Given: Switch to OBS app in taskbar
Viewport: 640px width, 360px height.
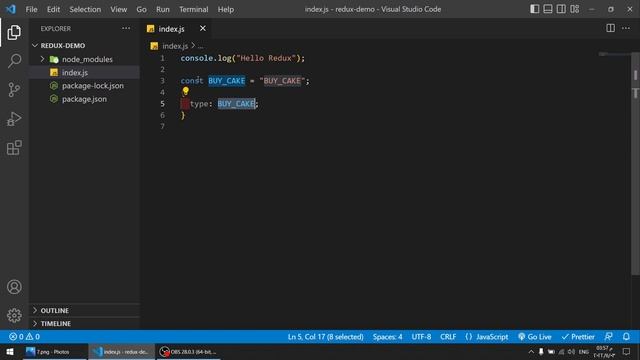Looking at the screenshot, I should tap(188, 352).
